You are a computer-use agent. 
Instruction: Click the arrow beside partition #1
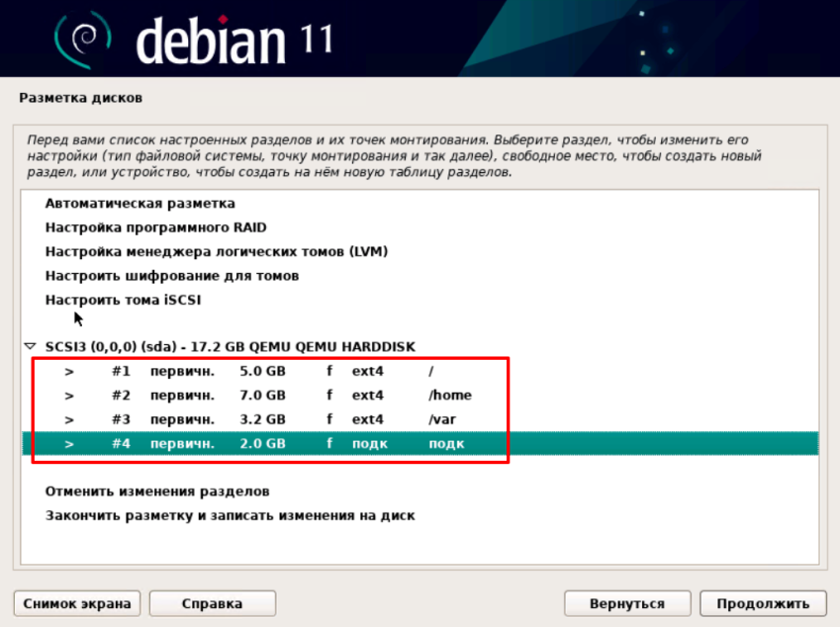pyautogui.click(x=69, y=372)
